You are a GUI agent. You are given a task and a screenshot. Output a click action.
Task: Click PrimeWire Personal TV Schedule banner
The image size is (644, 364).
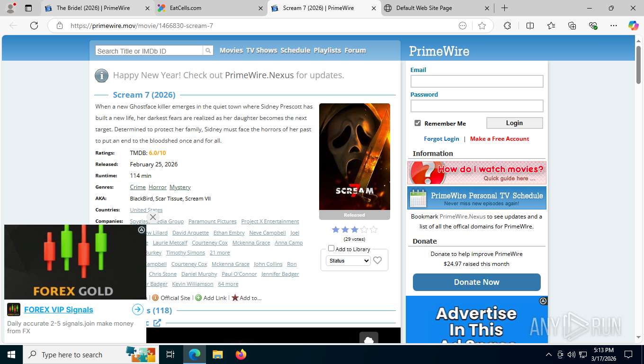tap(477, 198)
